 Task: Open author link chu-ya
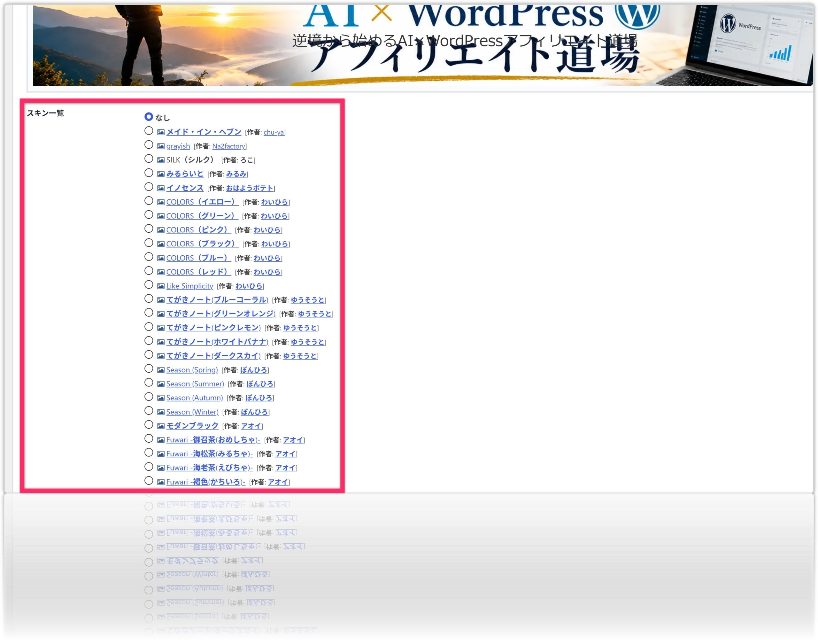tap(274, 132)
